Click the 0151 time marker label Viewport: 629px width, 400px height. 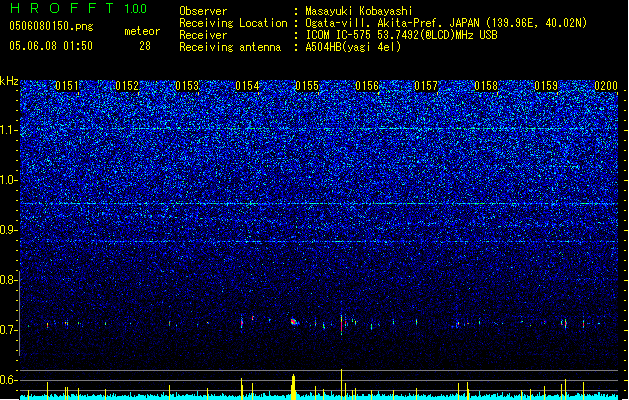67,86
